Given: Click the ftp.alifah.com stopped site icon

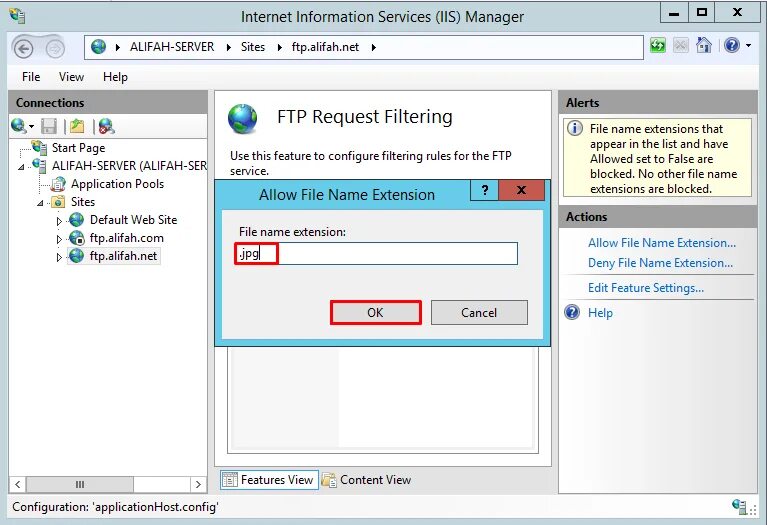Looking at the screenshot, I should (77, 238).
